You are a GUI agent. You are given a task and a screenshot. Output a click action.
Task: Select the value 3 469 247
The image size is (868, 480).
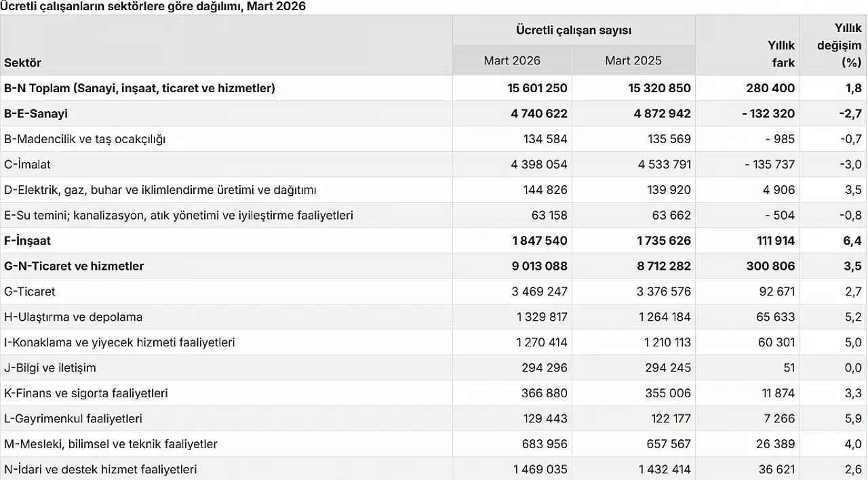[x=540, y=292]
